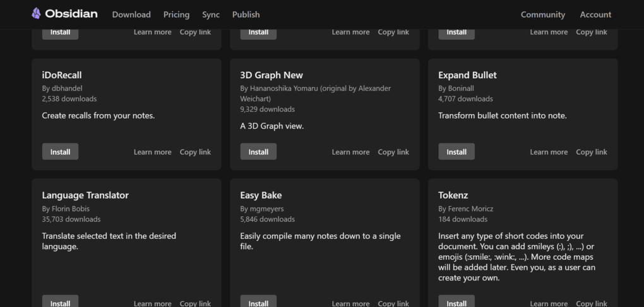Go to Pricing in top navigation
The width and height of the screenshot is (644, 307).
(177, 14)
